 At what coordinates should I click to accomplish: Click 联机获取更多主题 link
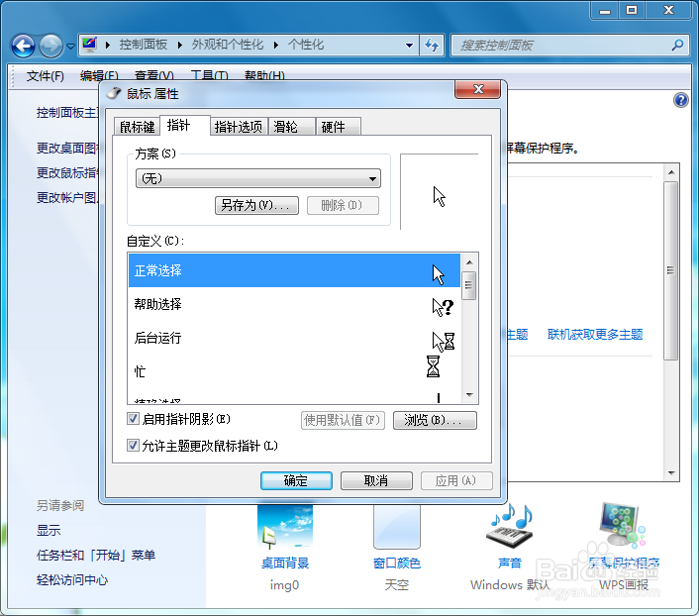(595, 335)
